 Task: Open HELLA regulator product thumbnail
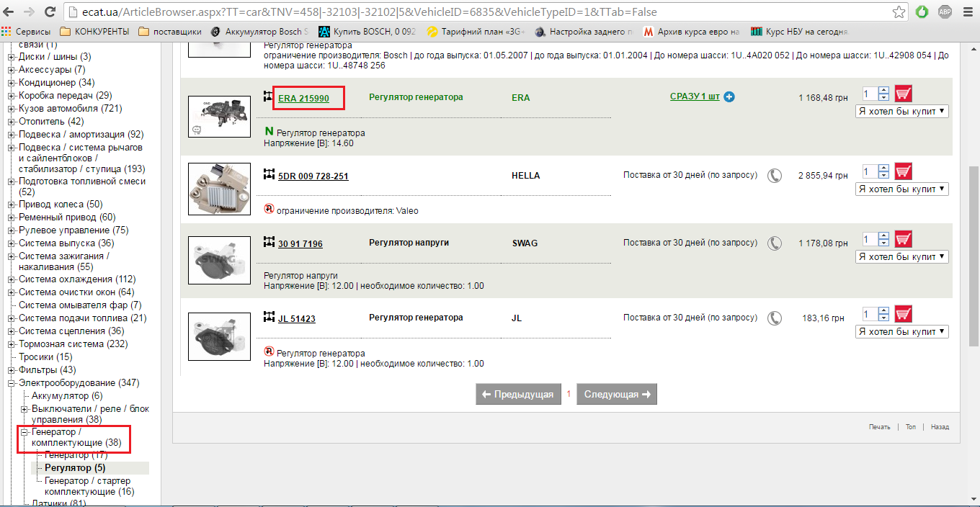pos(218,189)
